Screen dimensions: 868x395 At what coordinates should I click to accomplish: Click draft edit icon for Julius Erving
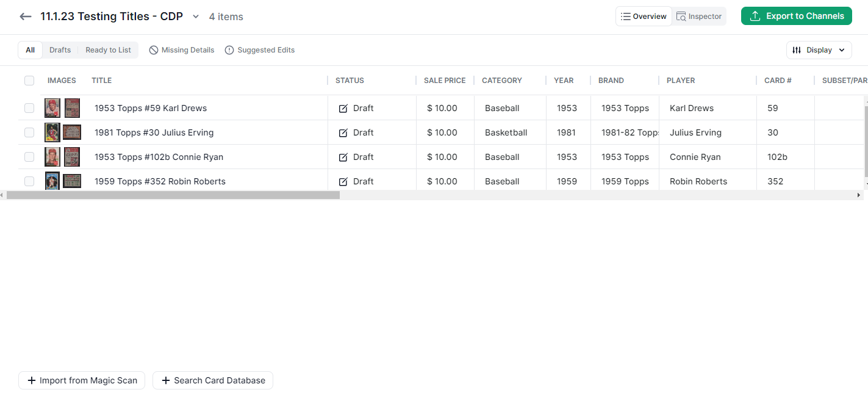pos(343,132)
